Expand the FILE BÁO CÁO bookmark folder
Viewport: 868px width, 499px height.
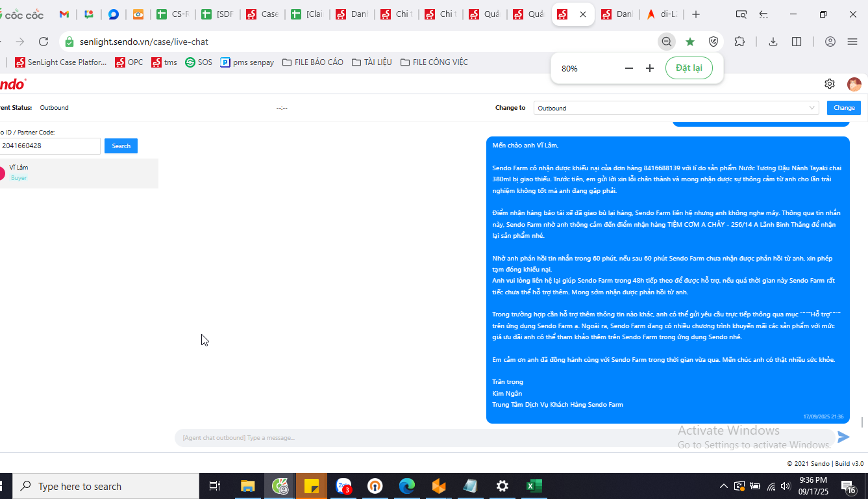point(313,62)
